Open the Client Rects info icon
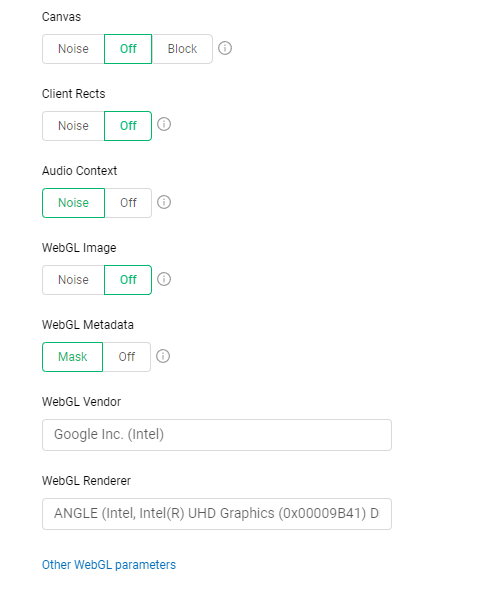499x589 pixels. coord(164,124)
